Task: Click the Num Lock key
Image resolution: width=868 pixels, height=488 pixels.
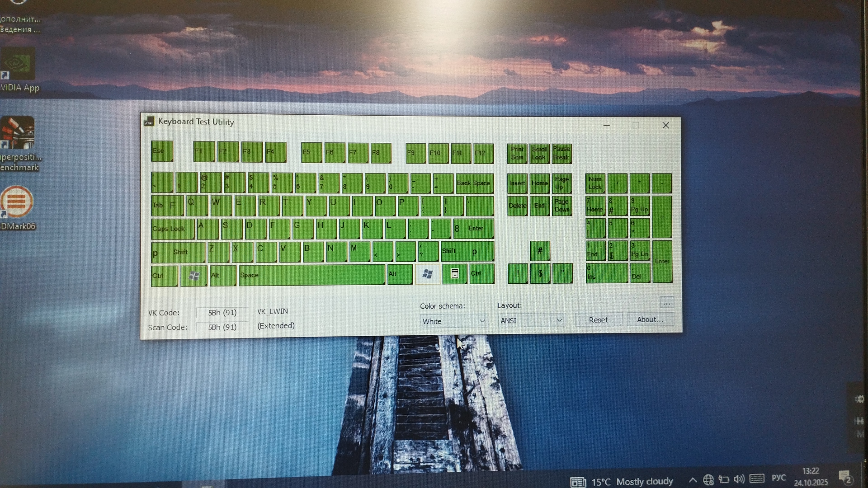Action: point(595,183)
